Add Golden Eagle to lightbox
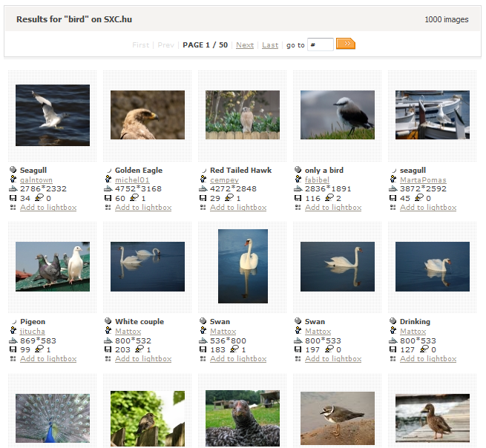 pos(143,207)
